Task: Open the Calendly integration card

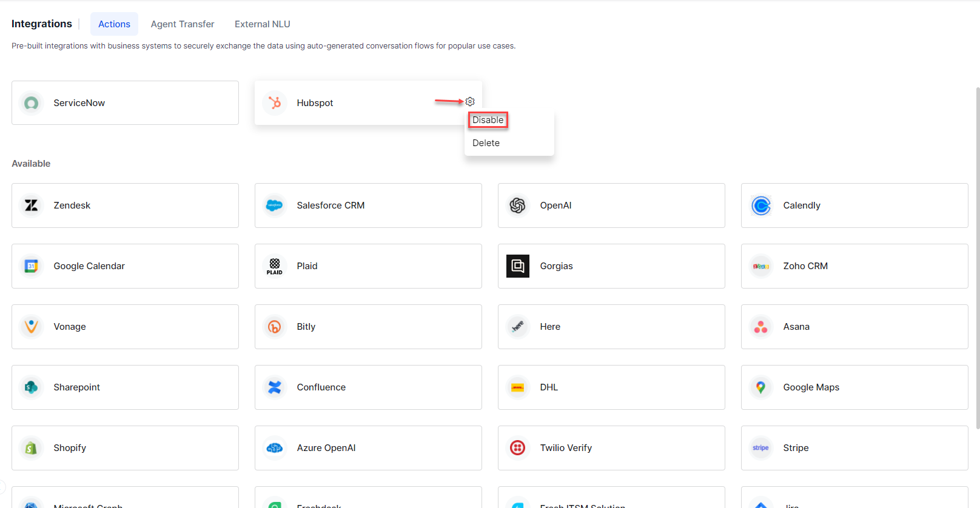Action: [854, 206]
